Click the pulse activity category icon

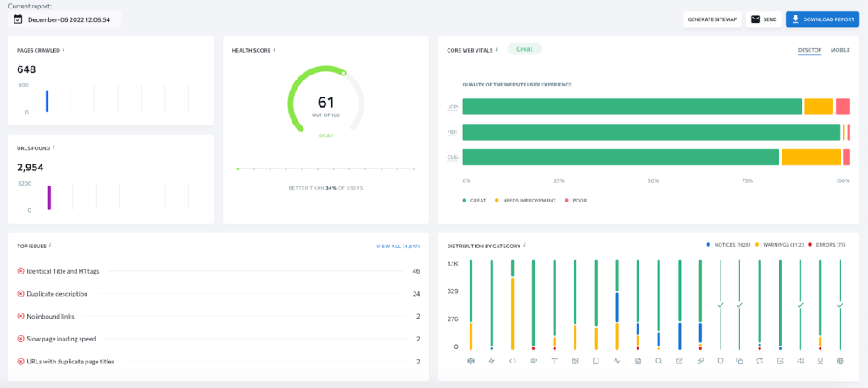(617, 361)
